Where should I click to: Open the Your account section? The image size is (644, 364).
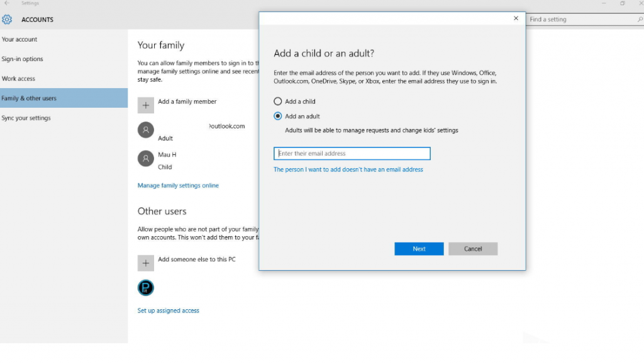coord(19,39)
